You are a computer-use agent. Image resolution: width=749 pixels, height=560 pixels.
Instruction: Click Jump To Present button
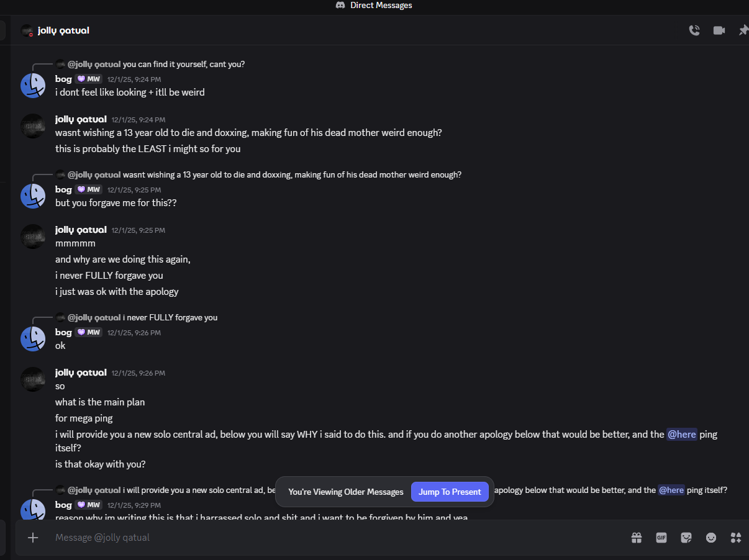[x=450, y=492]
